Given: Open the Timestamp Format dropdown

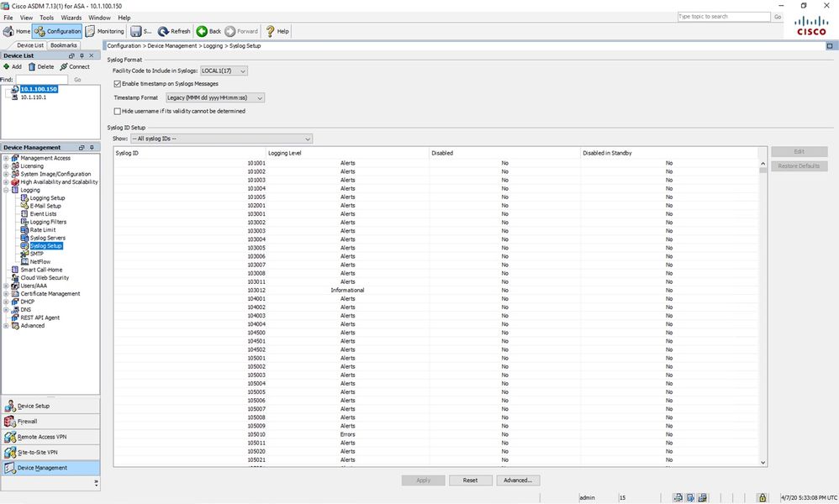Looking at the screenshot, I should point(214,97).
